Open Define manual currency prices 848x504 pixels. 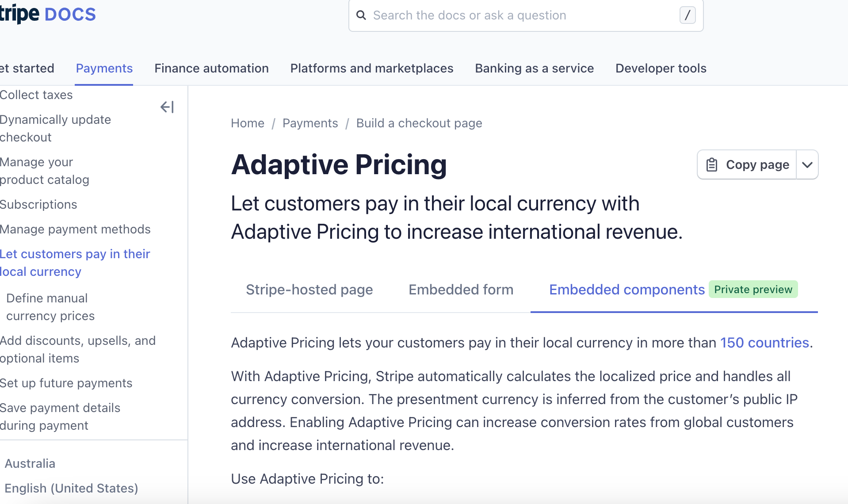(50, 307)
